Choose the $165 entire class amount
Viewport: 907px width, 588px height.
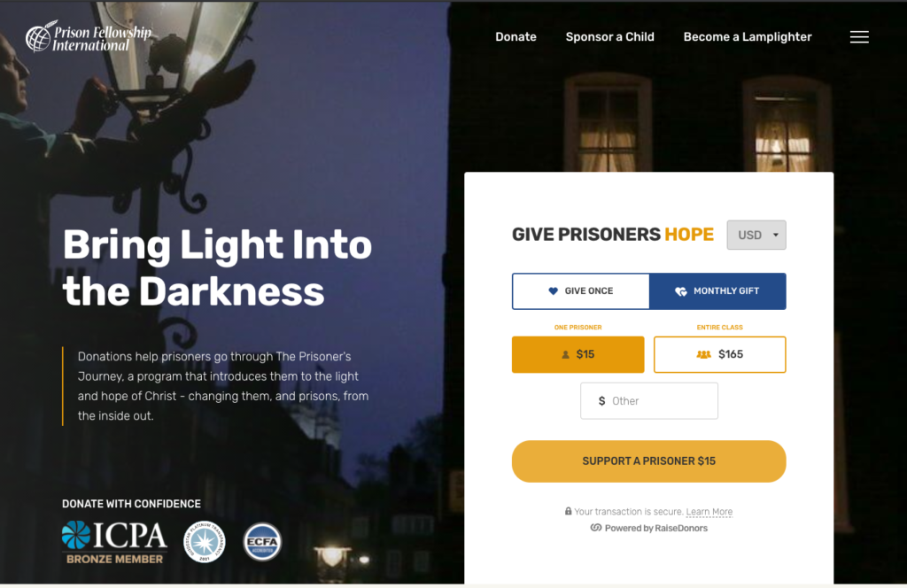(x=719, y=354)
